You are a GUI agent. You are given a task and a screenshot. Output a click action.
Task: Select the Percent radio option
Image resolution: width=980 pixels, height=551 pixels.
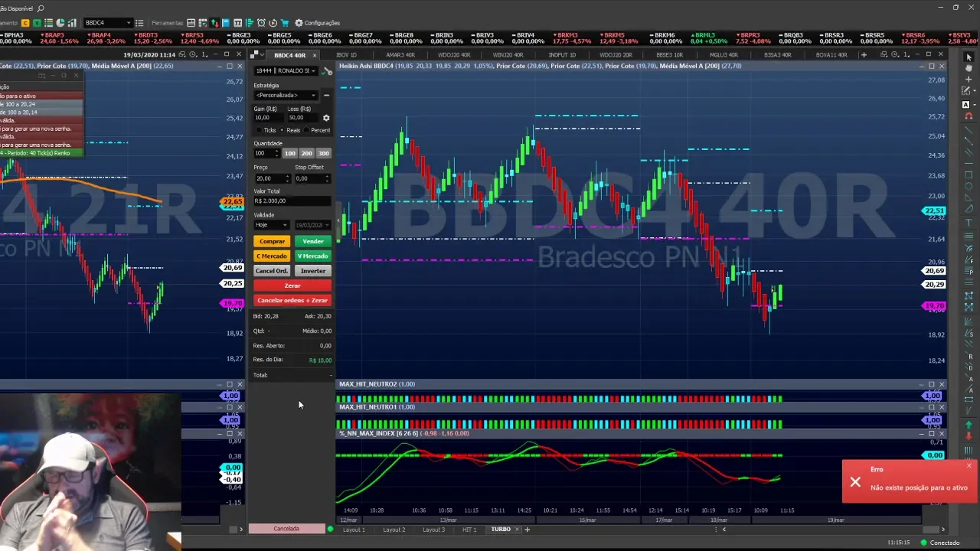(x=307, y=130)
